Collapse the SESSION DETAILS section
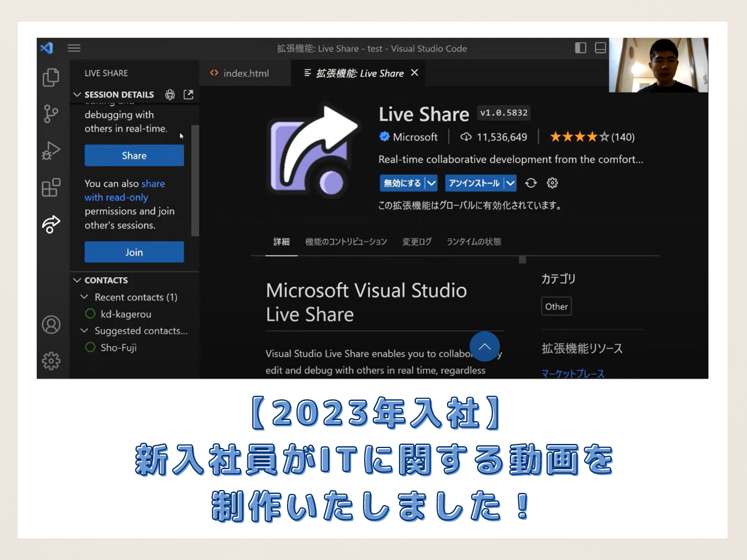This screenshot has height=560, width=747. click(x=77, y=94)
